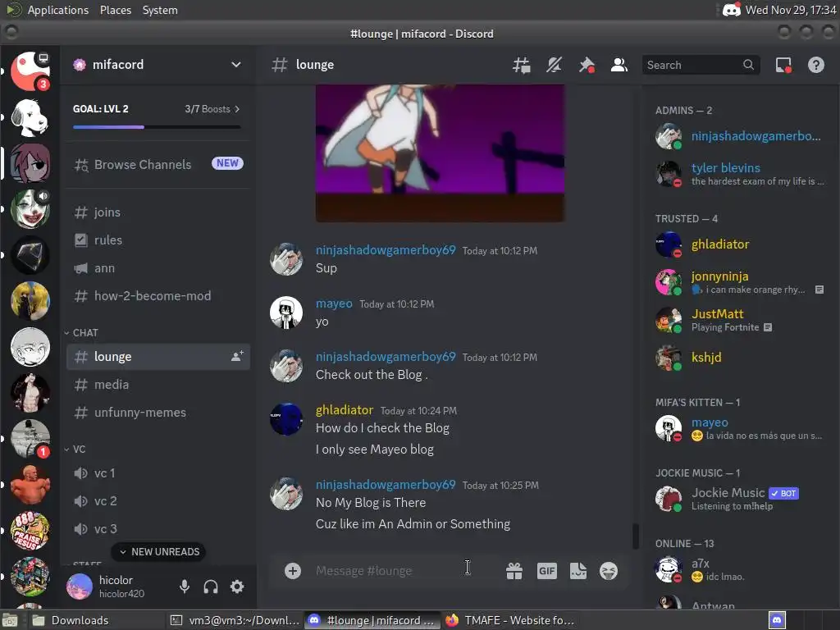
Task: Open the Places menu
Action: [x=115, y=10]
